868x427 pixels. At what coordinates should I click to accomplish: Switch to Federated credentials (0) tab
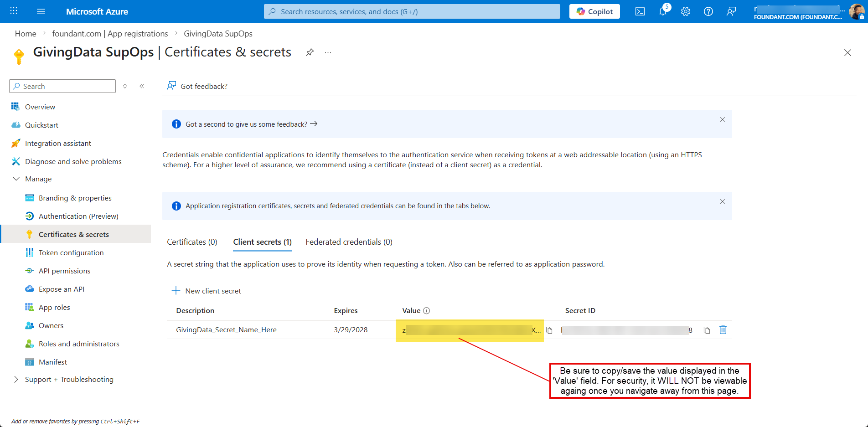coord(349,242)
